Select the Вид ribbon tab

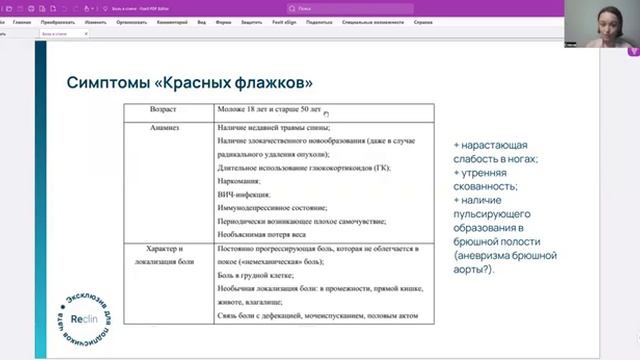pos(202,22)
